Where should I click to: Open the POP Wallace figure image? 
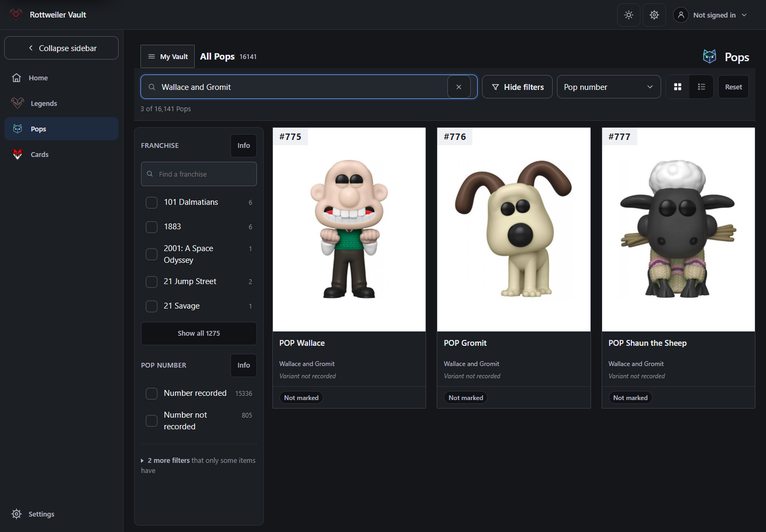click(349, 229)
